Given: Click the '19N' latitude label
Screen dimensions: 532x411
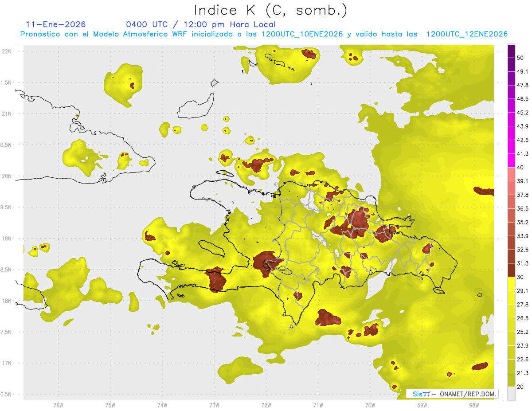Looking at the screenshot, I should pos(7,239).
